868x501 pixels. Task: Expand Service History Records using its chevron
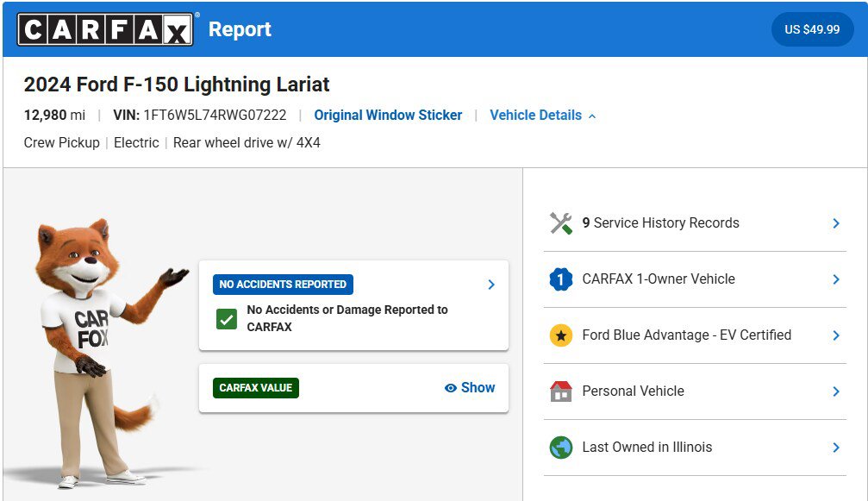tap(836, 223)
